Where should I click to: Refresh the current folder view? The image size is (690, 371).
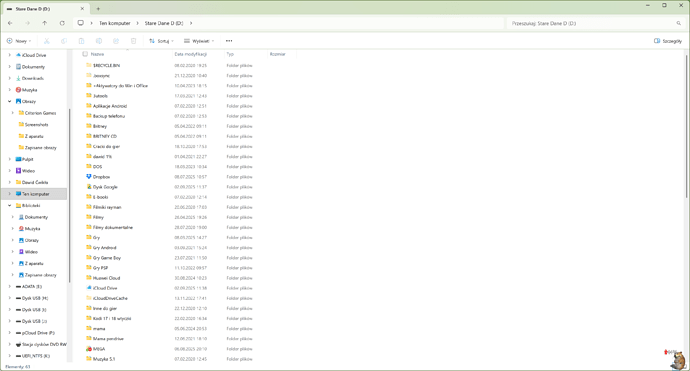pyautogui.click(x=62, y=23)
